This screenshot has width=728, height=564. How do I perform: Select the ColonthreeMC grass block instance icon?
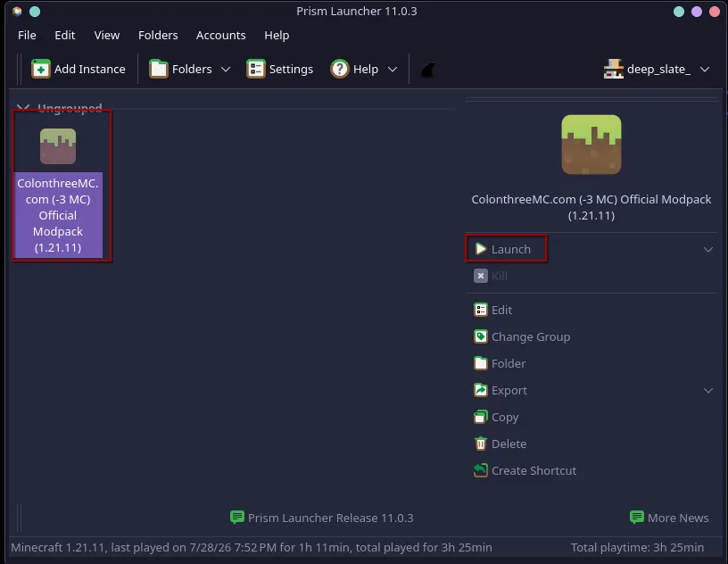(x=58, y=146)
